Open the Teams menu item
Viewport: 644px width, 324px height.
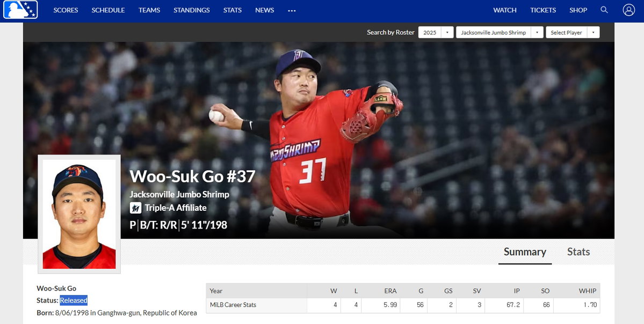(149, 10)
